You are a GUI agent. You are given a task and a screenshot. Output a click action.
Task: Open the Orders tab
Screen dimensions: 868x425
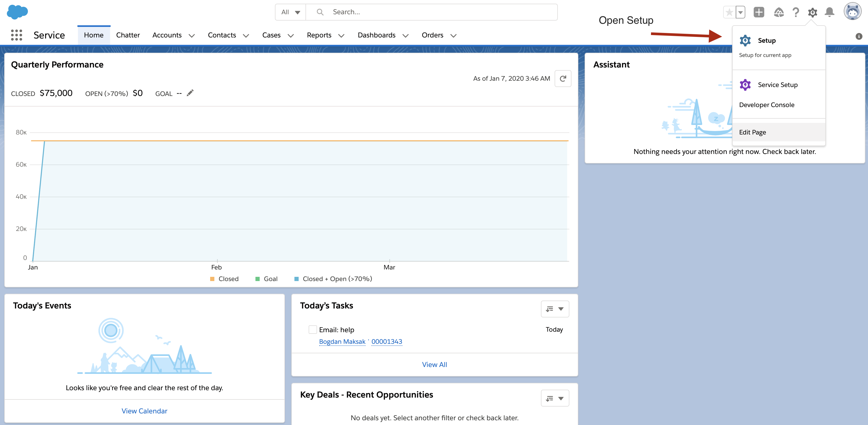coord(432,35)
